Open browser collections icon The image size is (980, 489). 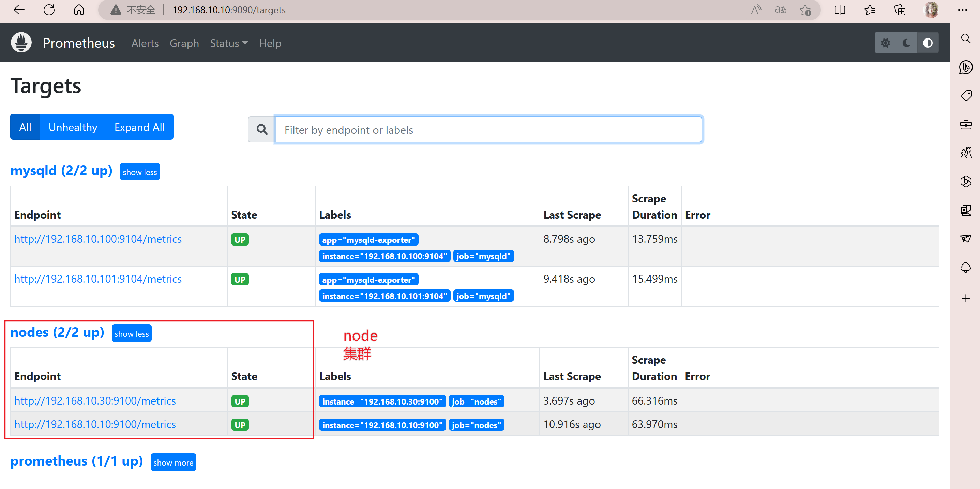pyautogui.click(x=900, y=10)
